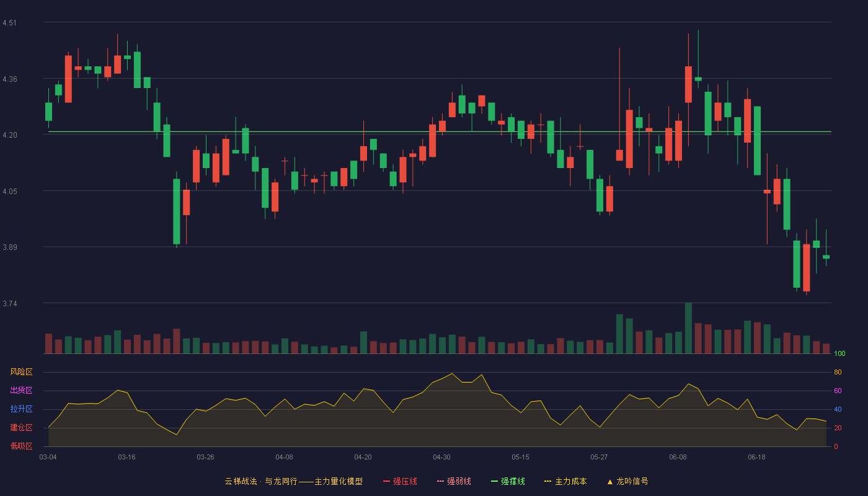Toggle the 强压线 legend entry

(x=400, y=481)
